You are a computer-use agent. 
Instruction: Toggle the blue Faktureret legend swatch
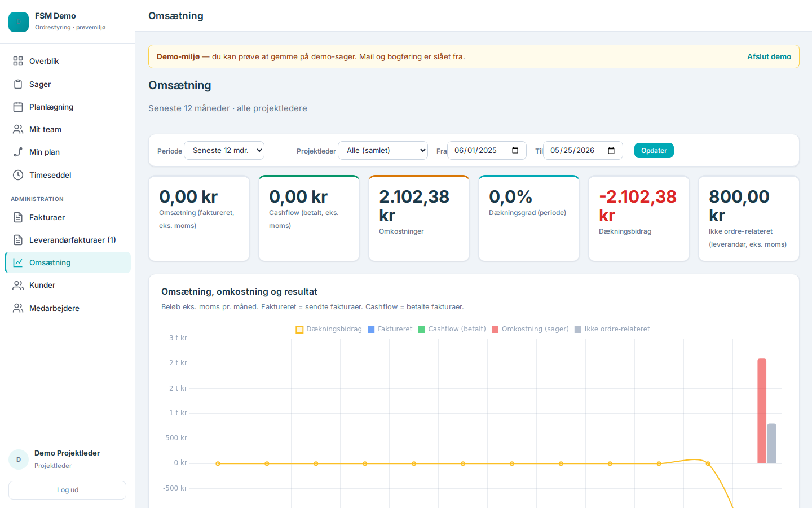click(371, 330)
